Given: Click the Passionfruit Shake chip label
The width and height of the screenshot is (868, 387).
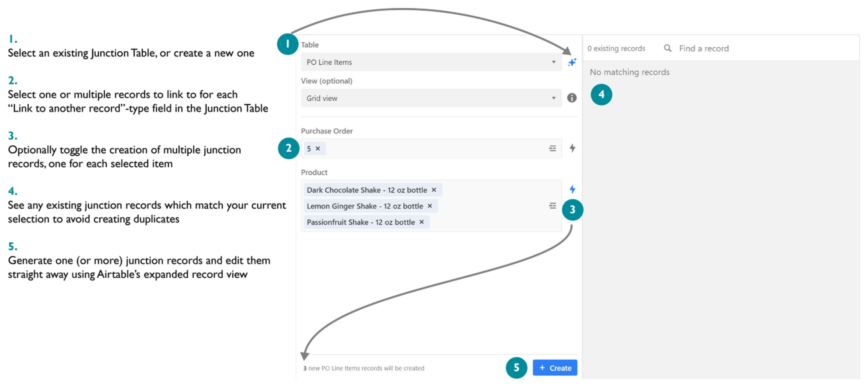Looking at the screenshot, I should pyautogui.click(x=360, y=222).
